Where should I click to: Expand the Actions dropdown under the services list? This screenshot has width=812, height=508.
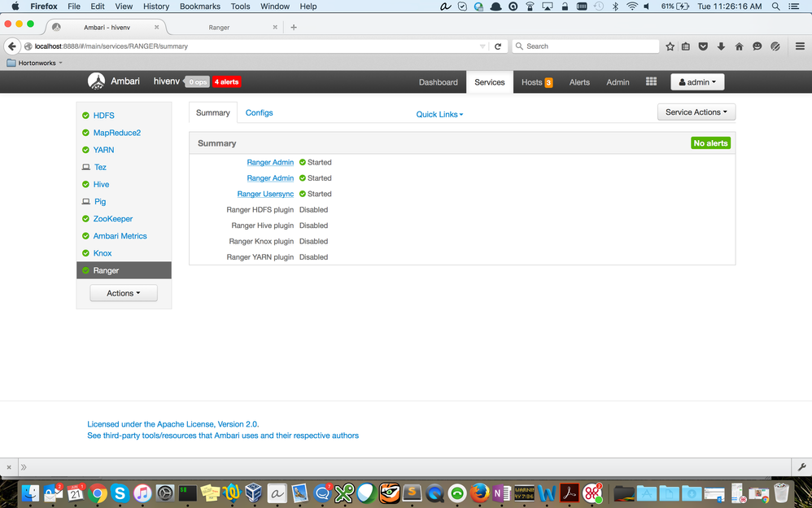coord(123,293)
